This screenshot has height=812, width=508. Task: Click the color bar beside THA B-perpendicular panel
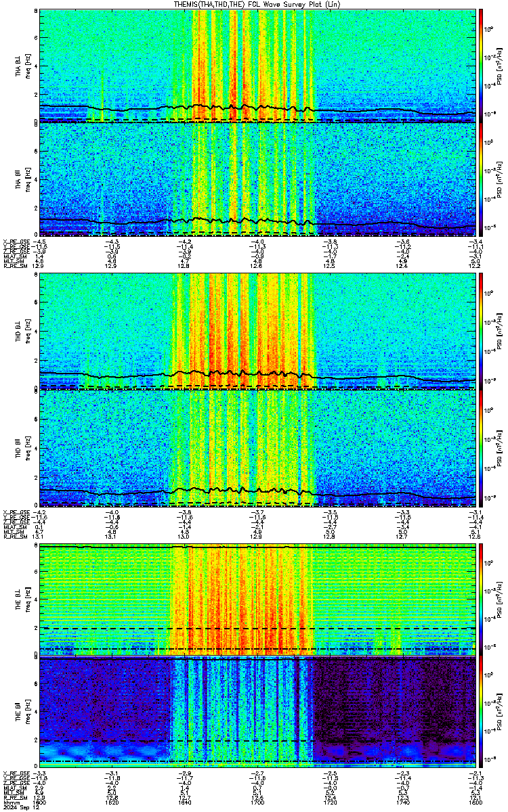tap(481, 65)
